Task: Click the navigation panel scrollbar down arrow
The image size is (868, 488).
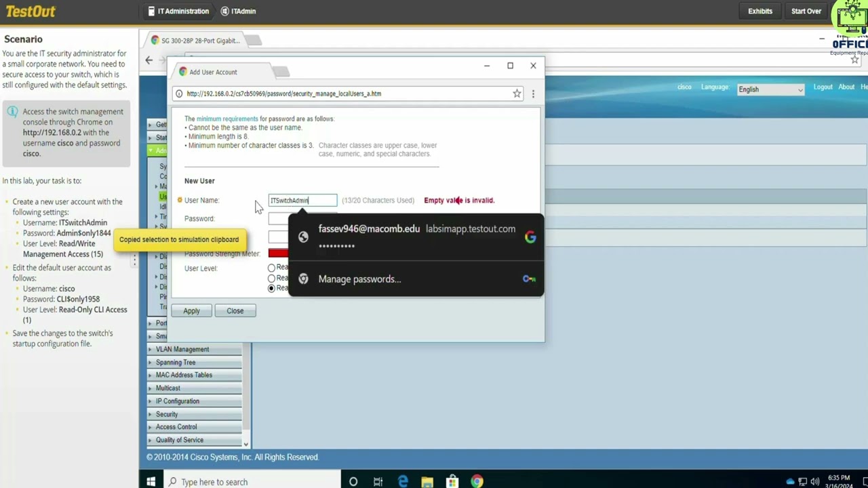Action: click(245, 445)
